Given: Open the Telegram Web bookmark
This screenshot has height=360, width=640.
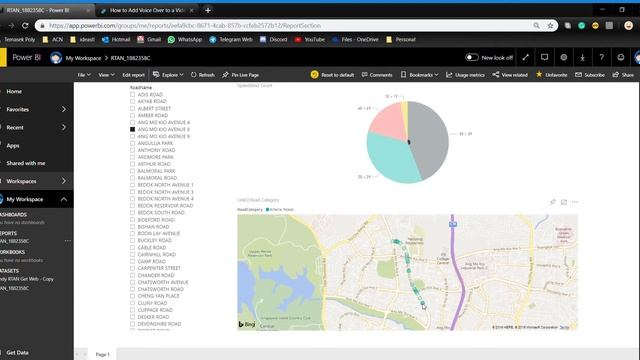Looking at the screenshot, I should point(231,40).
